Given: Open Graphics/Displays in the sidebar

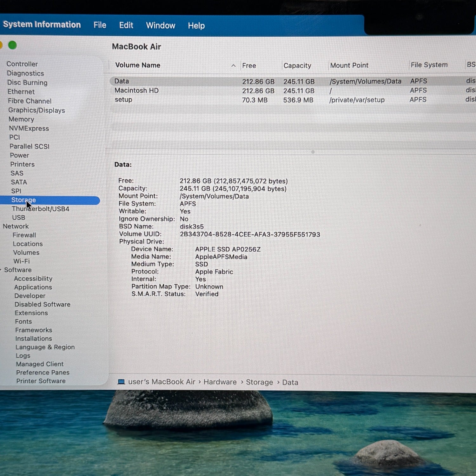Looking at the screenshot, I should 36,110.
